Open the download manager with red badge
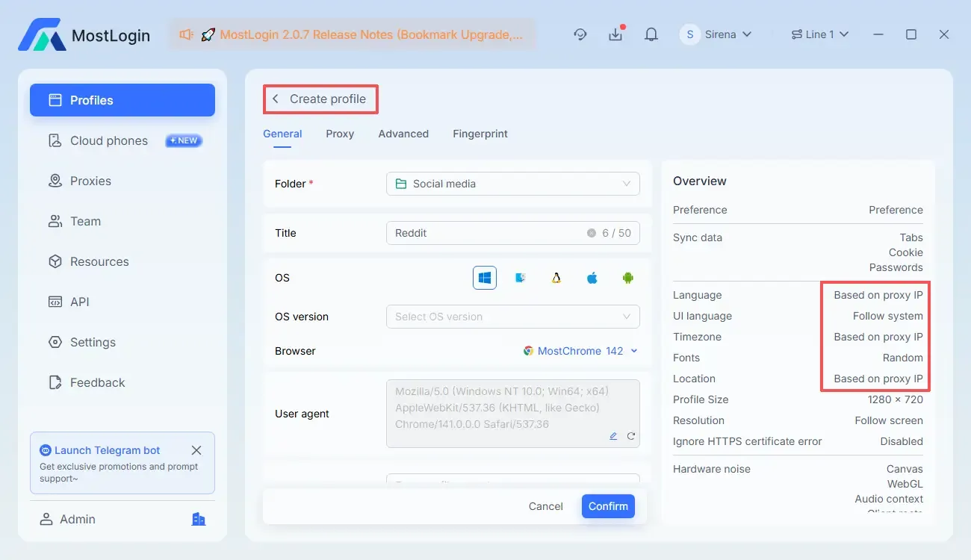Viewport: 971px width, 560px height. click(615, 34)
